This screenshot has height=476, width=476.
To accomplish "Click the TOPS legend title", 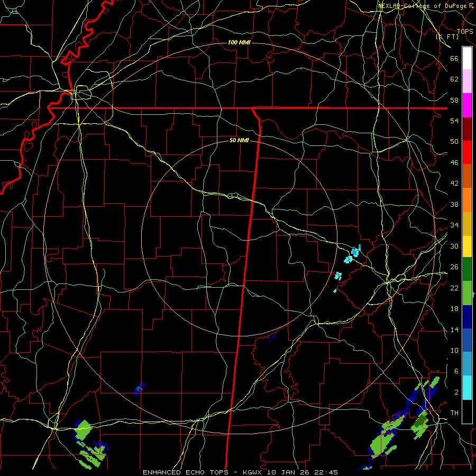I will 465,32.
